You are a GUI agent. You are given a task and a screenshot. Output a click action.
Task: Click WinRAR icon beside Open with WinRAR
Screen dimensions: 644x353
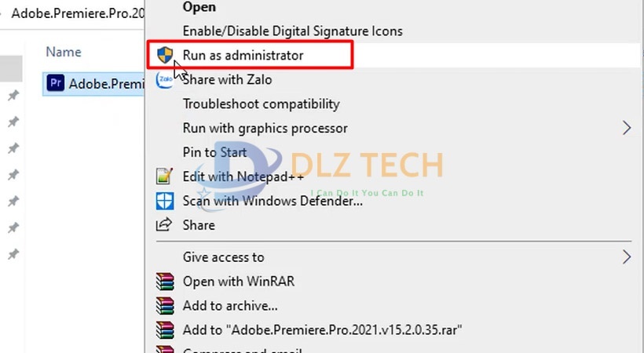coord(165,282)
